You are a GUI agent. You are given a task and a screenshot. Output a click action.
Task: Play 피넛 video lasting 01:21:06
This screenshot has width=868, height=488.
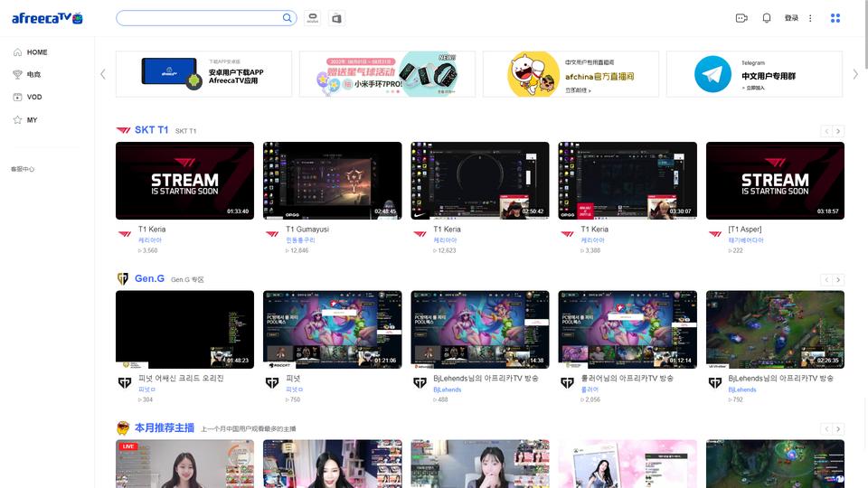point(332,329)
